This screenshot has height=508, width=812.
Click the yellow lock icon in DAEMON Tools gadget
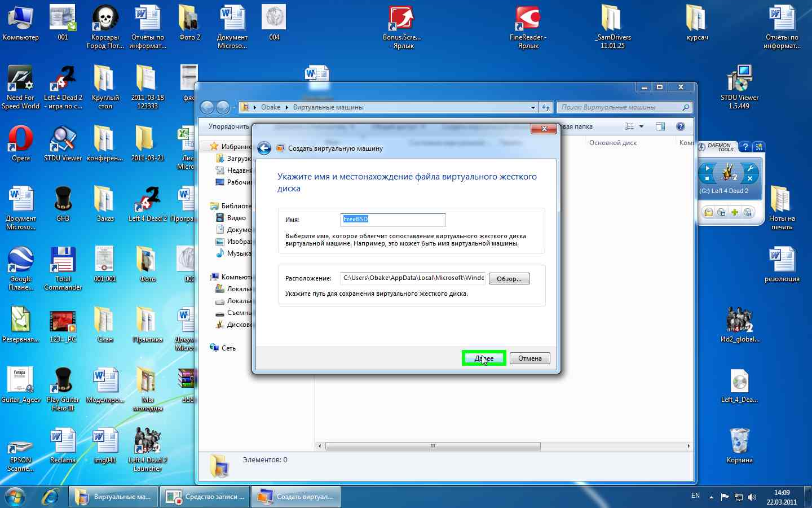click(708, 212)
